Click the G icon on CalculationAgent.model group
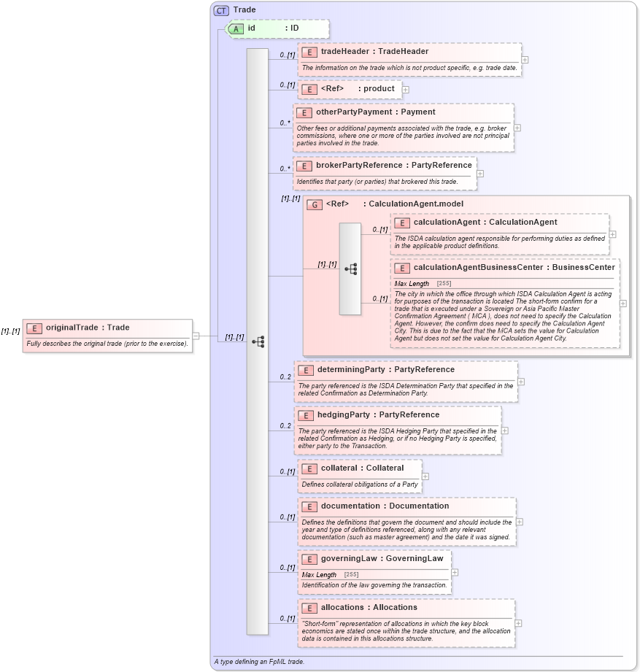 [313, 204]
